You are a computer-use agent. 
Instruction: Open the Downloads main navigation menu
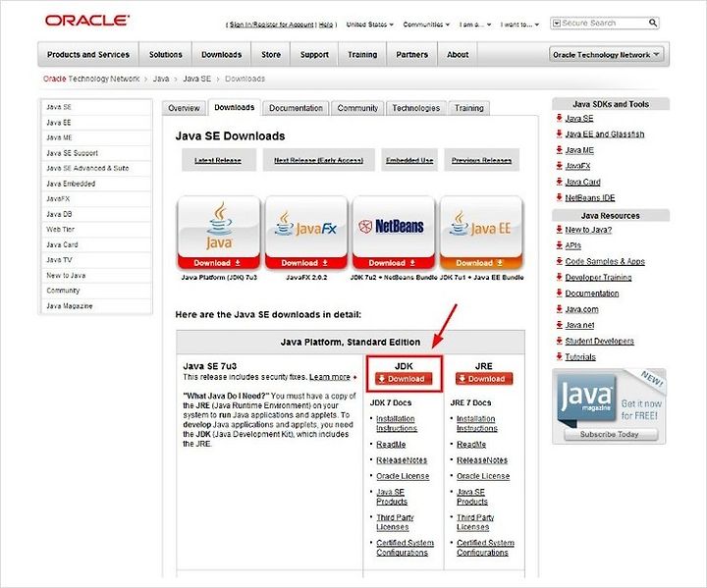pos(221,55)
